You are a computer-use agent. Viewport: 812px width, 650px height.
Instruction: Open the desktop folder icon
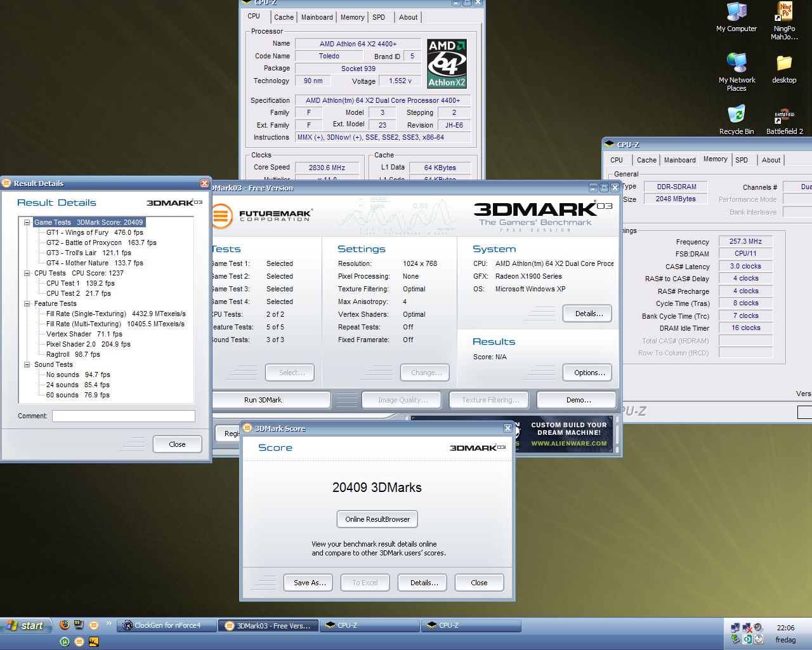[x=784, y=68]
